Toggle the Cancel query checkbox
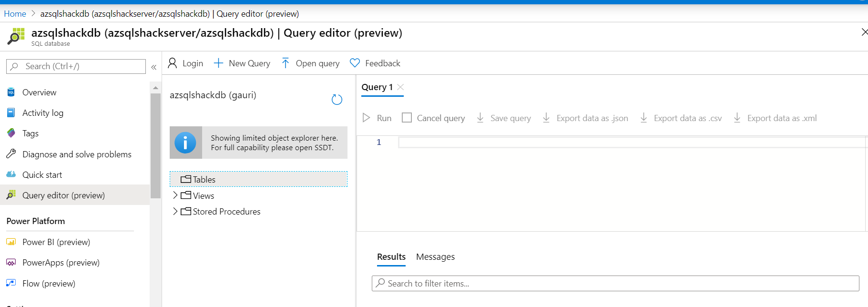 tap(407, 118)
